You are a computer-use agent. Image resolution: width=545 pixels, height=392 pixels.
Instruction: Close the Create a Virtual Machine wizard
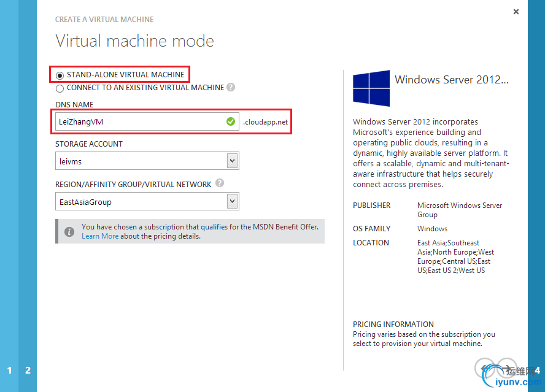(x=516, y=12)
